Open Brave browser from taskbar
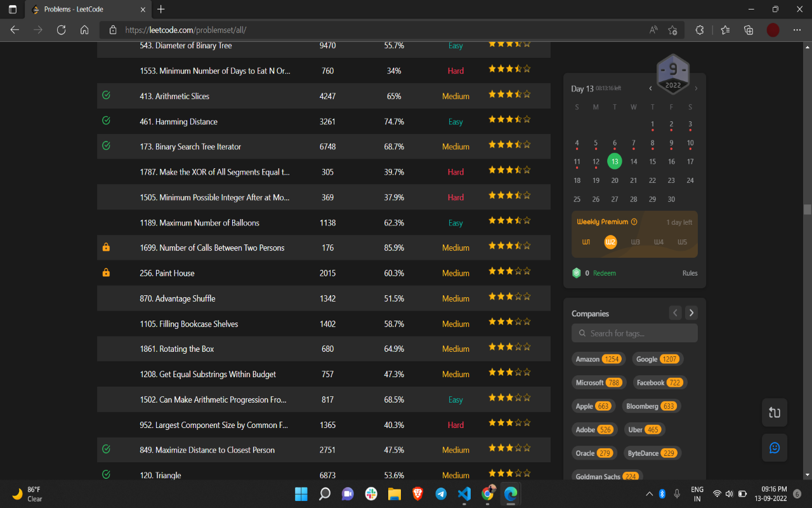The height and width of the screenshot is (508, 812). pos(417,493)
